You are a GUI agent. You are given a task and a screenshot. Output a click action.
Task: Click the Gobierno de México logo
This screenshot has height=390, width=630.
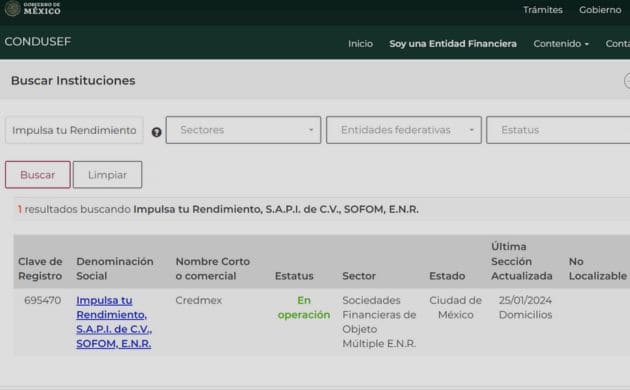33,8
